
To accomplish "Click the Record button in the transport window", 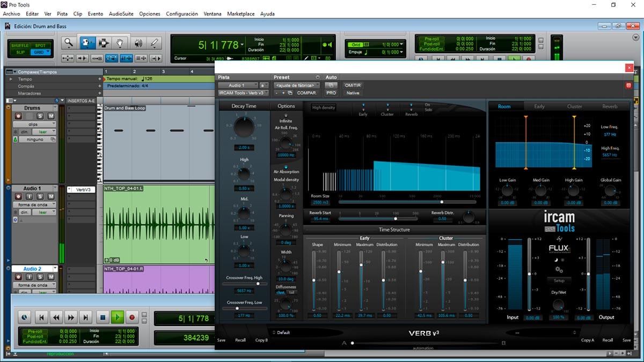I will pyautogui.click(x=132, y=317).
